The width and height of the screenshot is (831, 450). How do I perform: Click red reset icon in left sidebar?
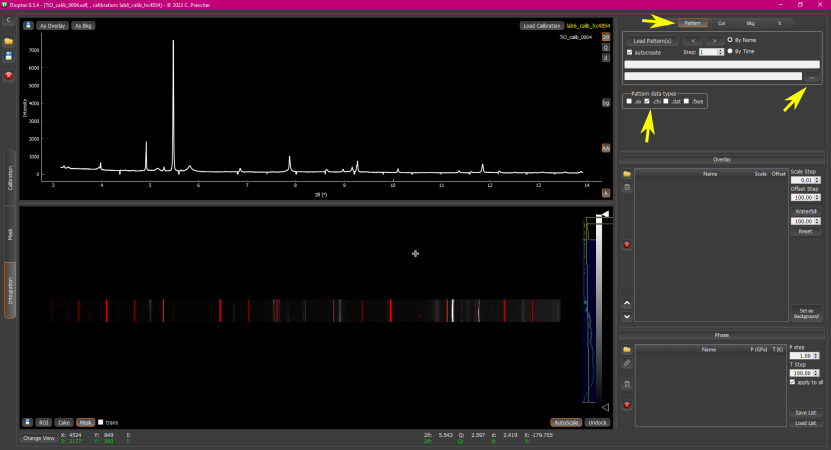click(x=8, y=76)
